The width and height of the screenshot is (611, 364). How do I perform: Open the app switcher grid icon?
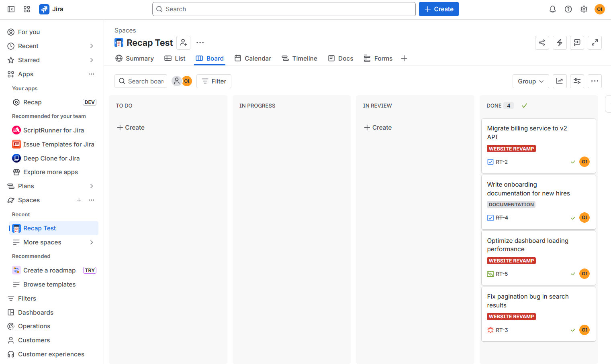(x=27, y=9)
